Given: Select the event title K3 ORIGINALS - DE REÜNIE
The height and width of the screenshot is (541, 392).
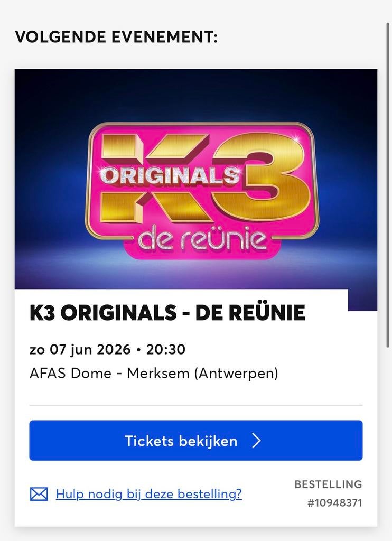Looking at the screenshot, I should coord(167,312).
